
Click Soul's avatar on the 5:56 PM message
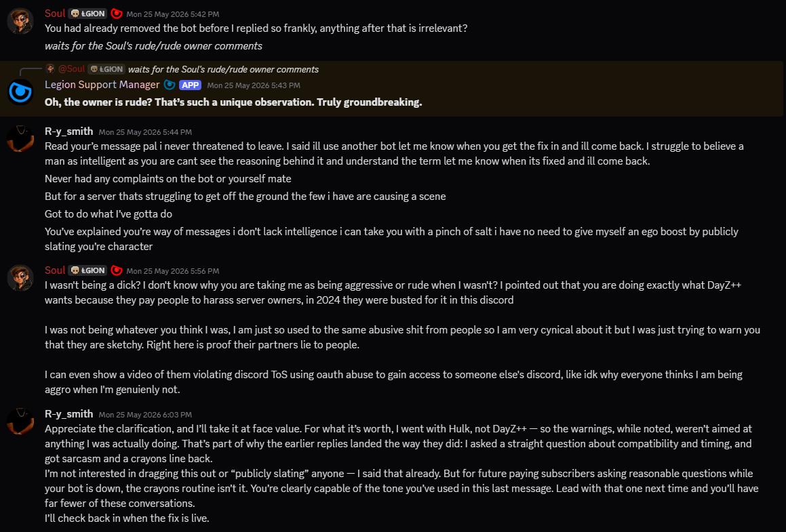click(20, 278)
